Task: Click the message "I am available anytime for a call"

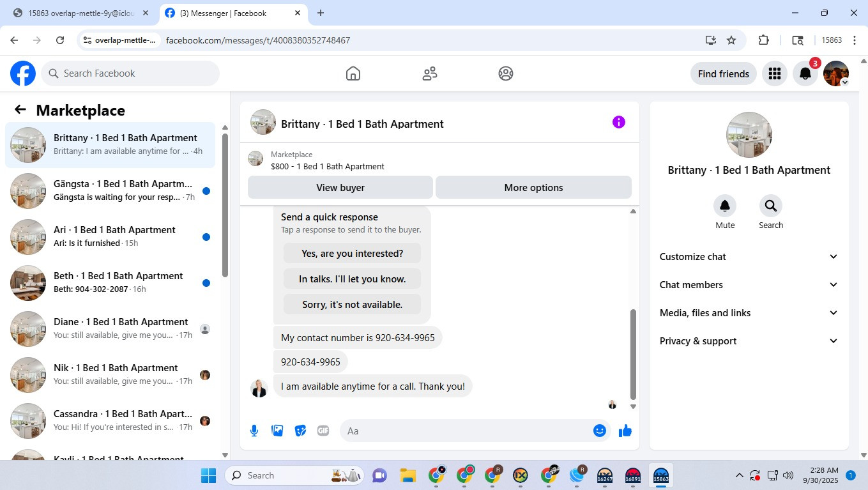Action: tap(373, 386)
